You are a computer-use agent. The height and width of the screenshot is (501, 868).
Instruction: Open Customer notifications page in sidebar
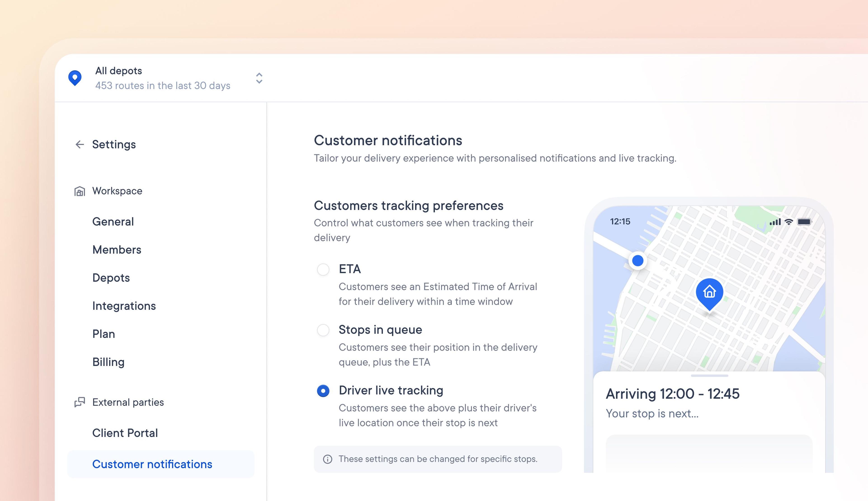point(161,464)
